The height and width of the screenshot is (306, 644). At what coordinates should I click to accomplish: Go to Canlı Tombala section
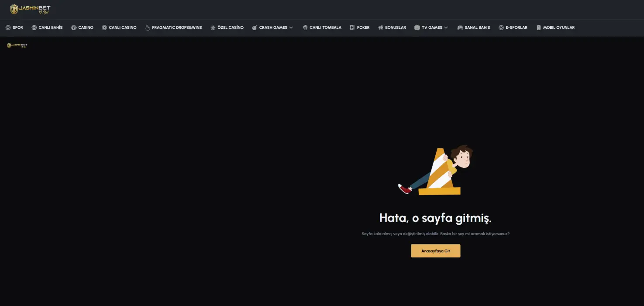tap(325, 28)
